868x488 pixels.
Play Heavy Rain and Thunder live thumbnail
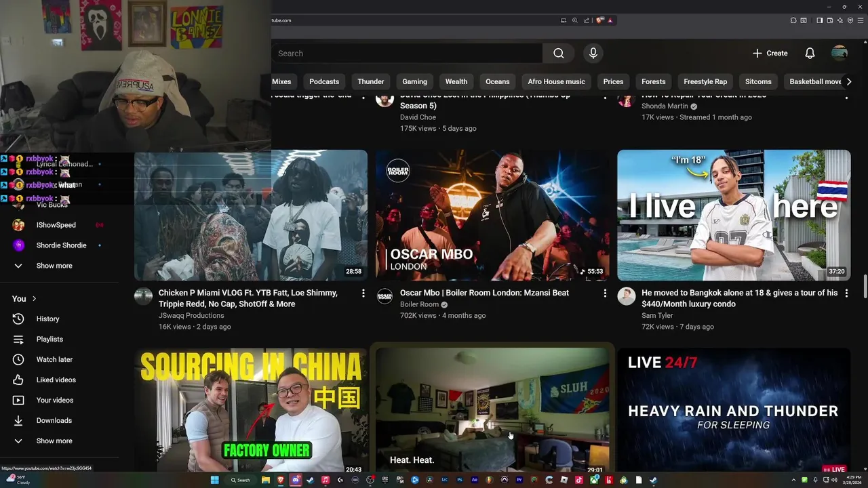734,410
